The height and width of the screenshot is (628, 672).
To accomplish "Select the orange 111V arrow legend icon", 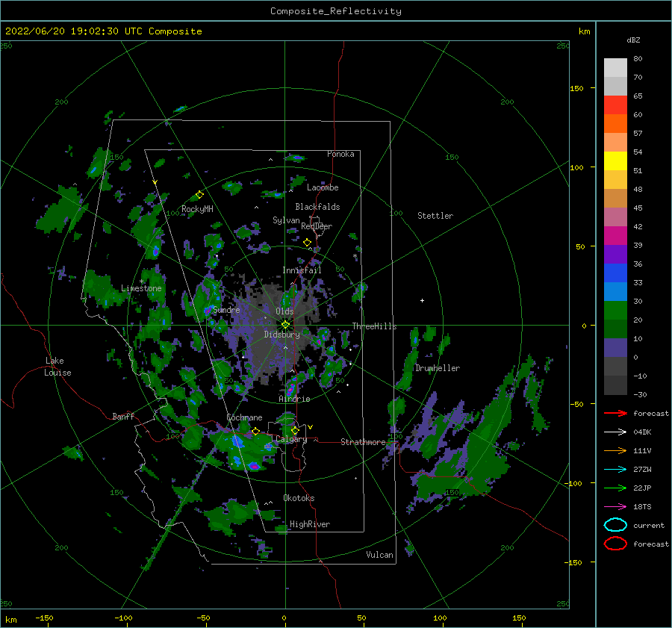I will coord(615,450).
